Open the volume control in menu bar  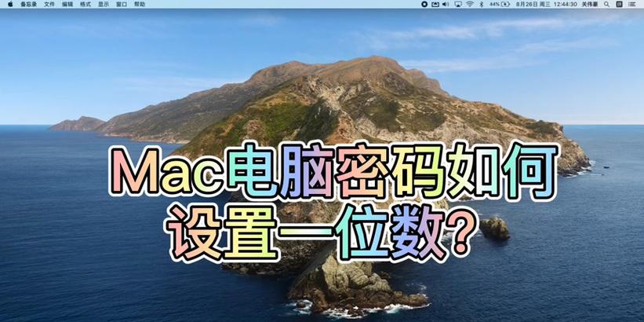click(x=446, y=4)
